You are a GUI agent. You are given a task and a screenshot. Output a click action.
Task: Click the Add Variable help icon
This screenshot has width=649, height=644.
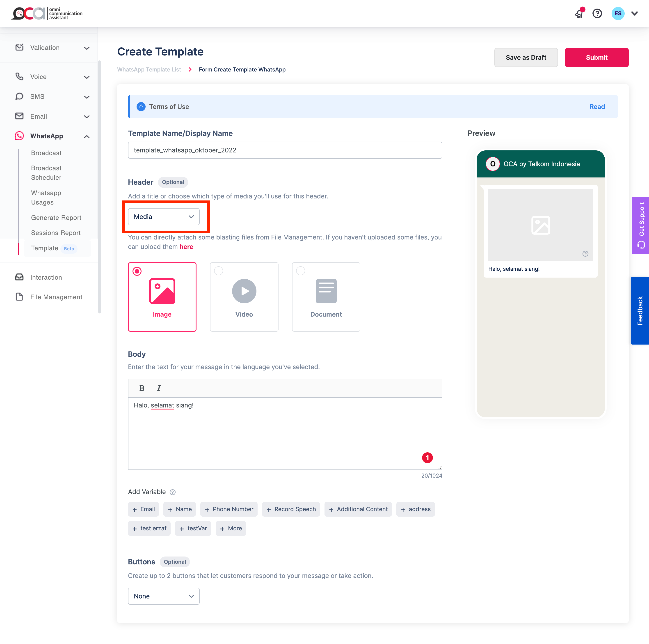pyautogui.click(x=173, y=492)
